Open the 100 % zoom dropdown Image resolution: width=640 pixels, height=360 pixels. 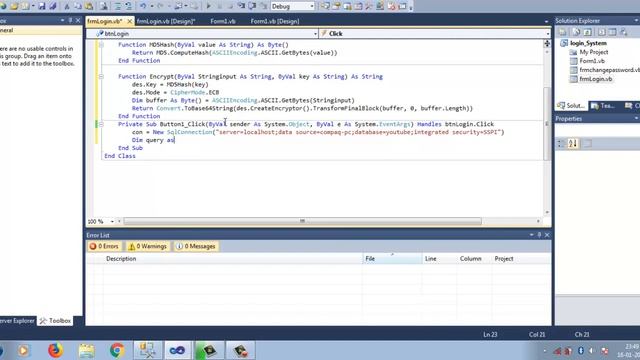pos(112,221)
